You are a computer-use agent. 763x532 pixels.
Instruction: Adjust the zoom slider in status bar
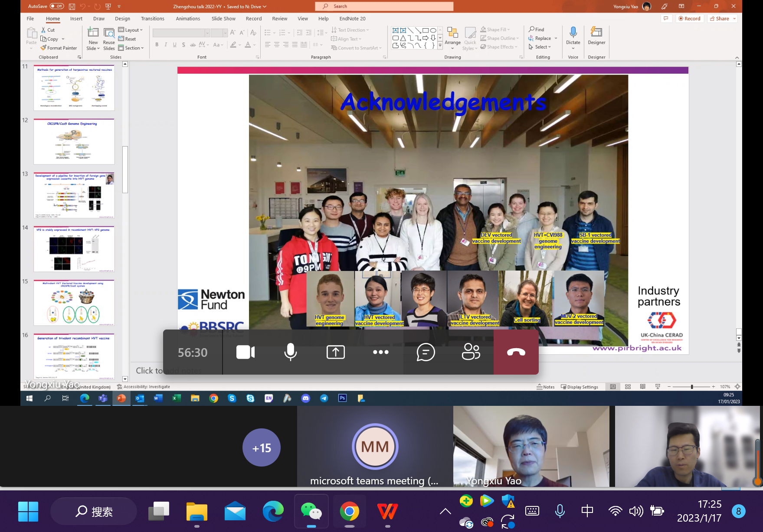[x=691, y=387]
